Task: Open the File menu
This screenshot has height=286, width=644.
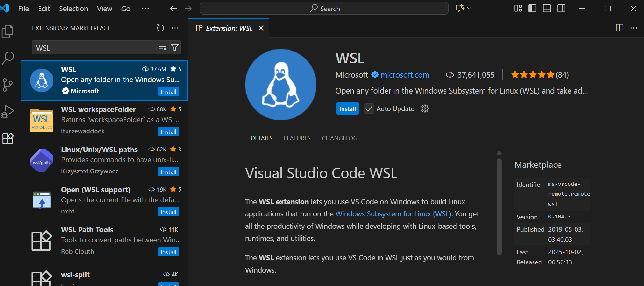Action: pos(24,9)
